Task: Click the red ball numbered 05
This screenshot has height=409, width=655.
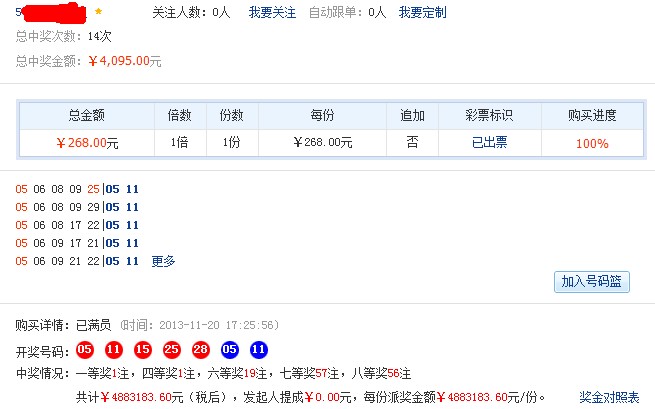Action: point(84,350)
